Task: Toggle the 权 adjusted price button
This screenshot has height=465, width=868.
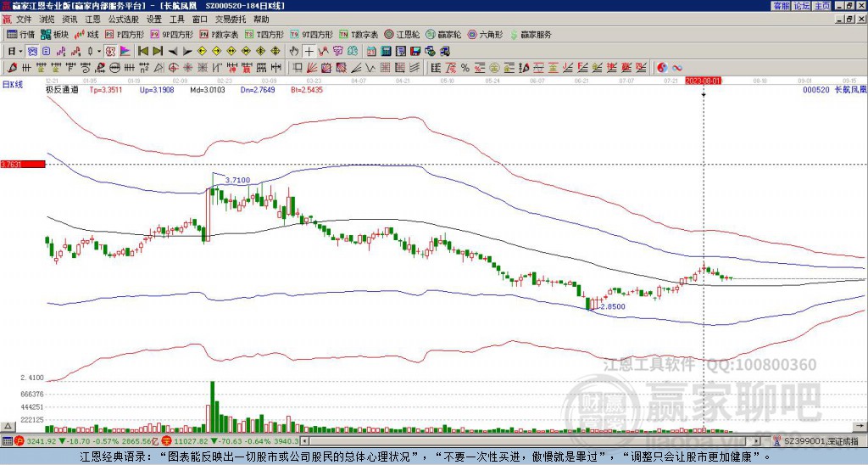Action: tap(110, 52)
